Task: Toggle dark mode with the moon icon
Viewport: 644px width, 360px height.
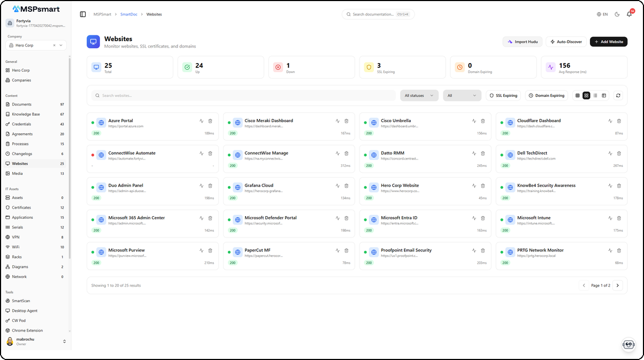Action: [x=618, y=14]
